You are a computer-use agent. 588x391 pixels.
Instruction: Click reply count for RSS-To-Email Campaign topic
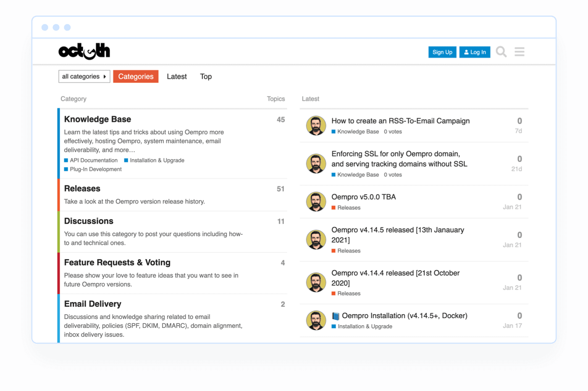click(520, 121)
